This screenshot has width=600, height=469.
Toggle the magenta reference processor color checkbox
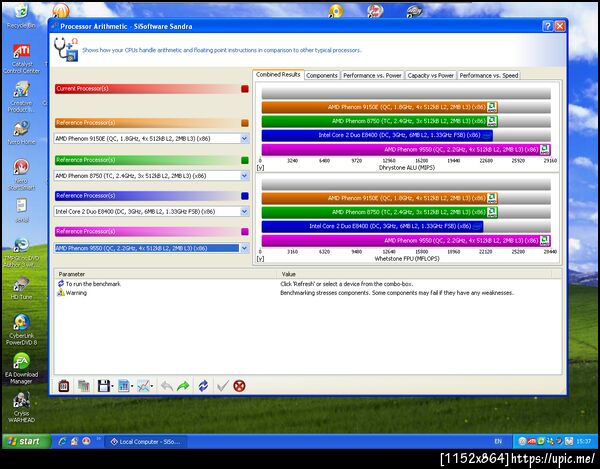245,231
